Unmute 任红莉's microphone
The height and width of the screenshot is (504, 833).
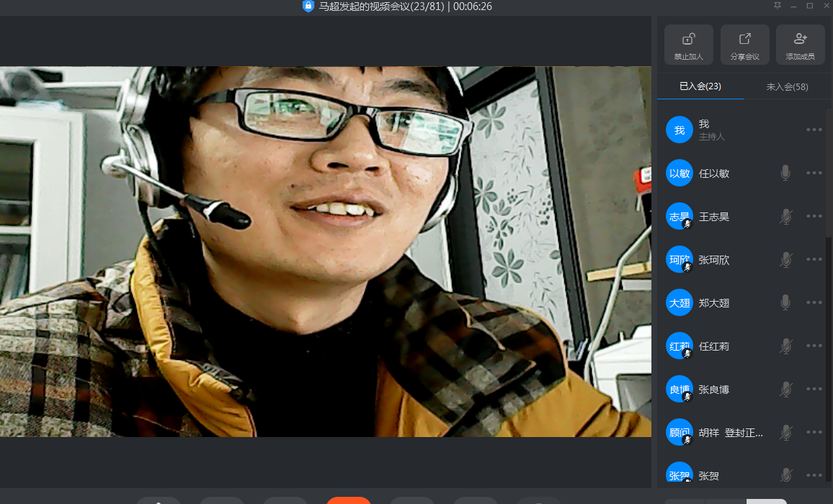[785, 346]
